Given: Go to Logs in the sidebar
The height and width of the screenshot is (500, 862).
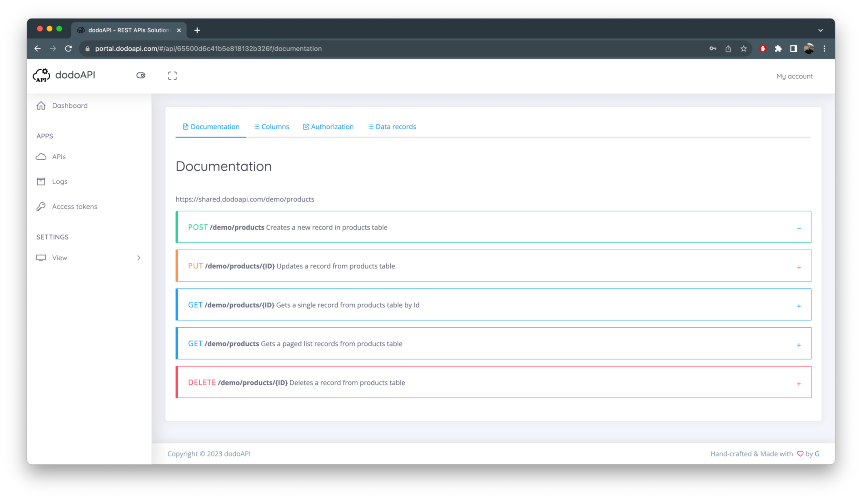Looking at the screenshot, I should (x=59, y=181).
